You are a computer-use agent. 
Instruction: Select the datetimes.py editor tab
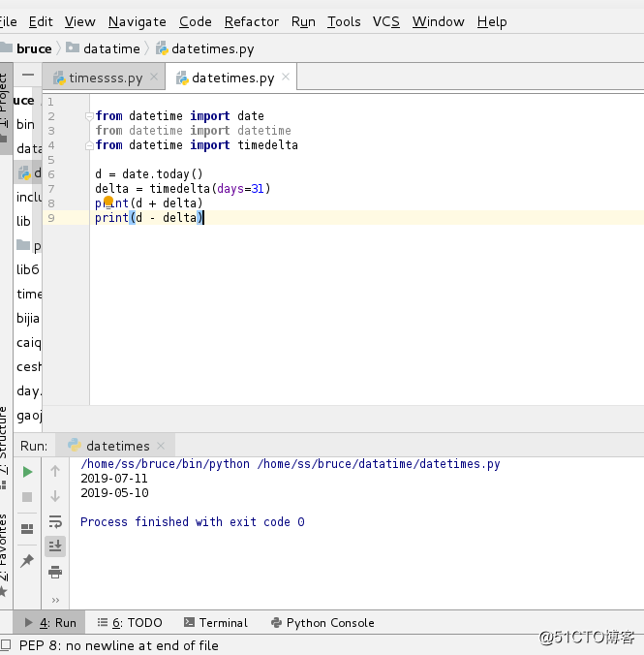tap(230, 78)
